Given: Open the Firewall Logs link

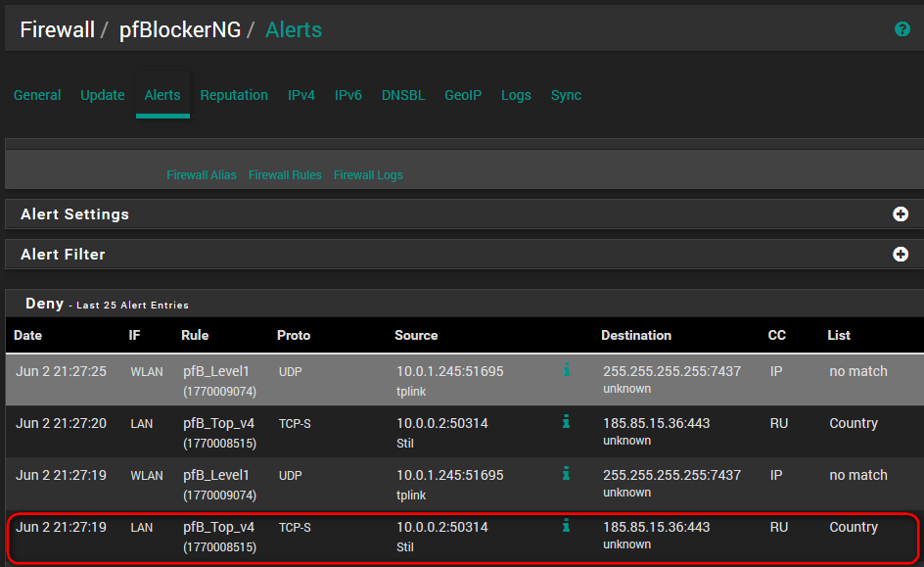Looking at the screenshot, I should click(368, 175).
